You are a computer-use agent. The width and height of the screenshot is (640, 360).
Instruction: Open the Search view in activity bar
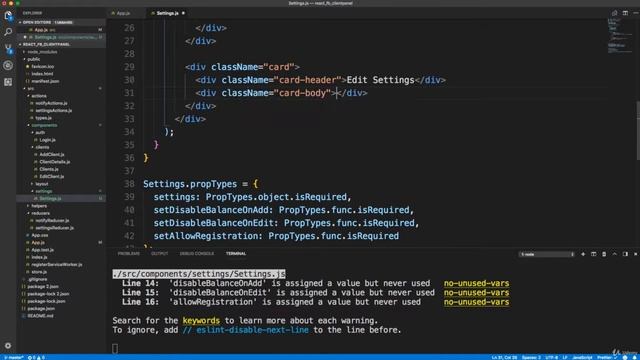tap(8, 32)
